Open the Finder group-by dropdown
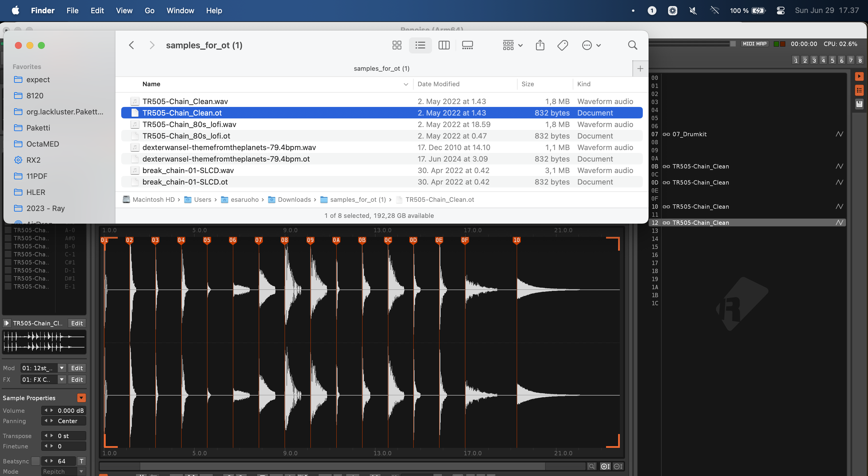Screen dimensions: 868x476 (512, 45)
